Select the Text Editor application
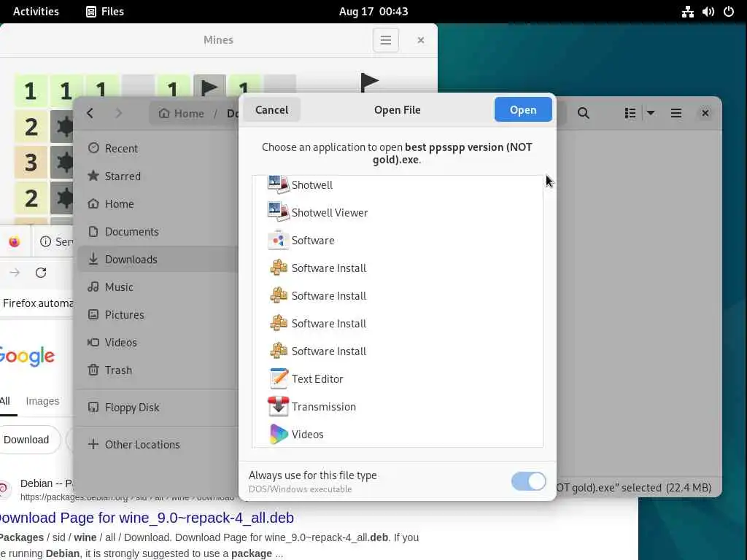The height and width of the screenshot is (560, 747). pos(398,378)
